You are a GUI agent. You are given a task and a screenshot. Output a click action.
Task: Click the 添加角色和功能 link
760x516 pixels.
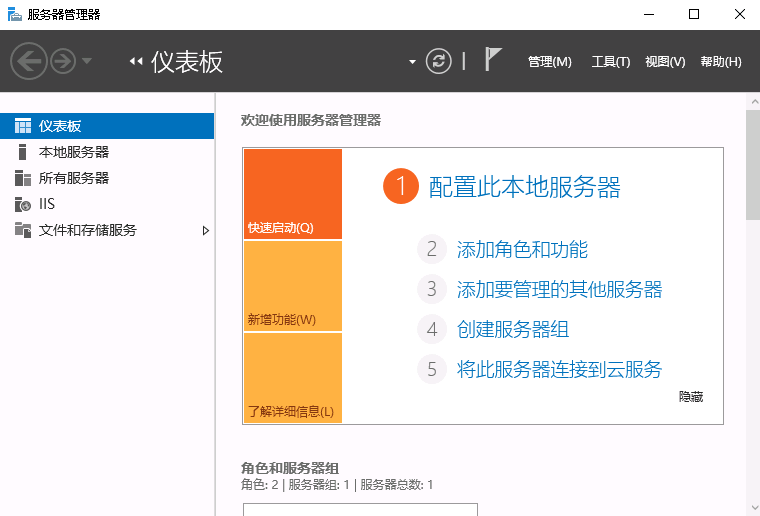522,250
